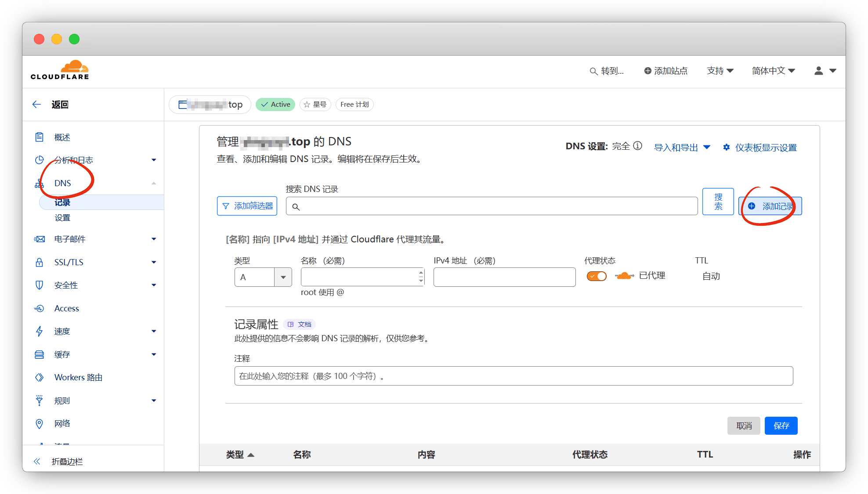Viewport: 868px width, 494px height.
Task: Click the info icon next to DNS 设置
Action: (638, 146)
